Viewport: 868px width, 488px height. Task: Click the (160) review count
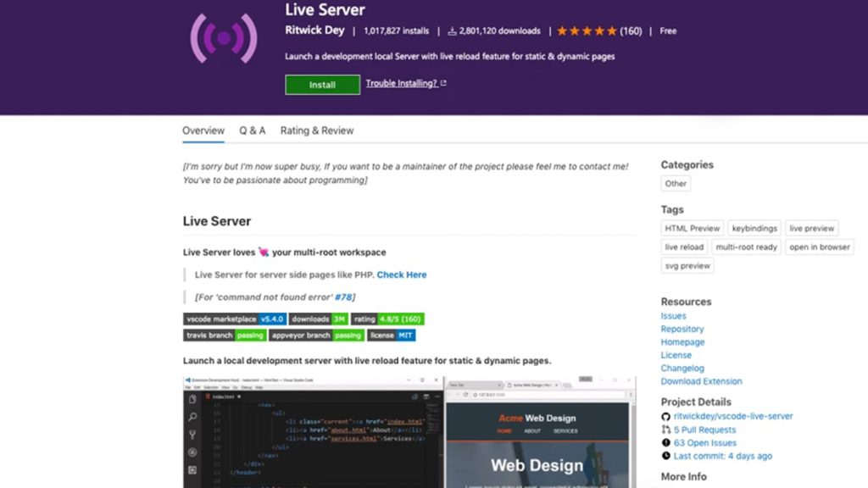(x=631, y=31)
